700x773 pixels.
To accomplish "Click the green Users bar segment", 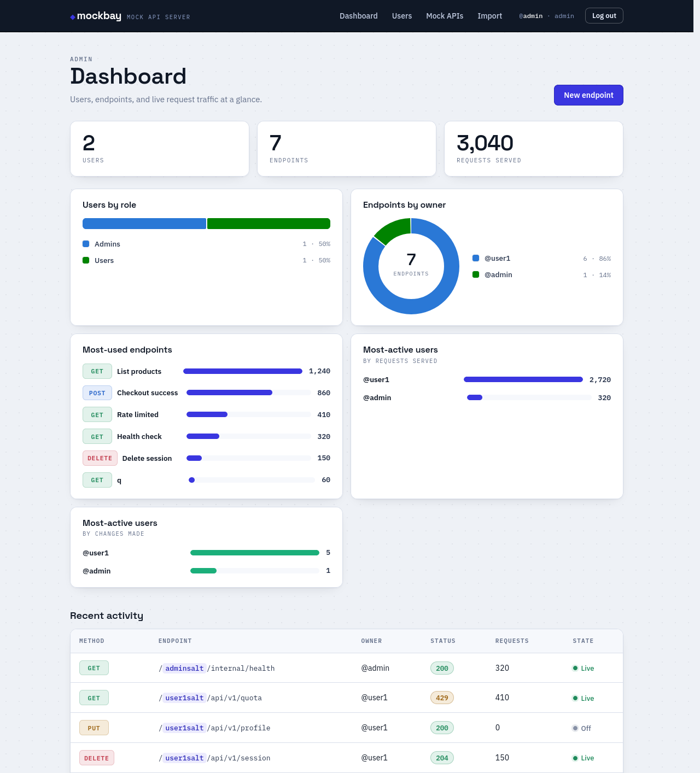I will [x=269, y=224].
